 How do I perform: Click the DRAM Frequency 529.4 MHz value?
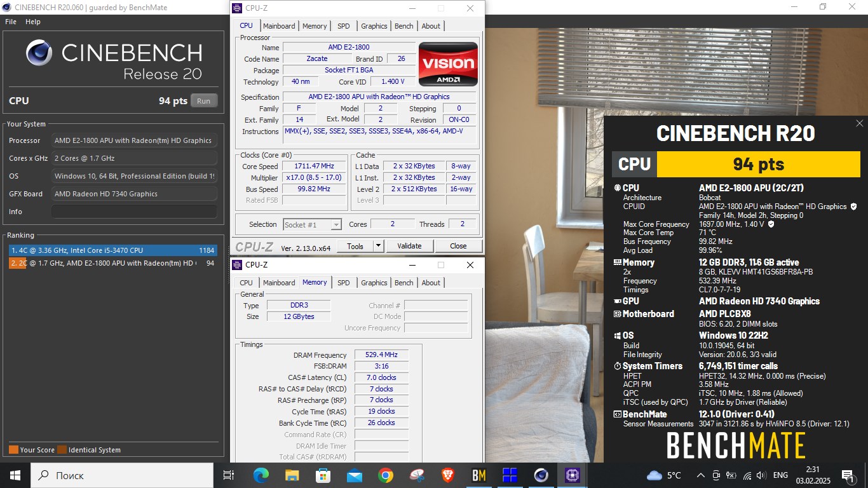[x=381, y=355]
